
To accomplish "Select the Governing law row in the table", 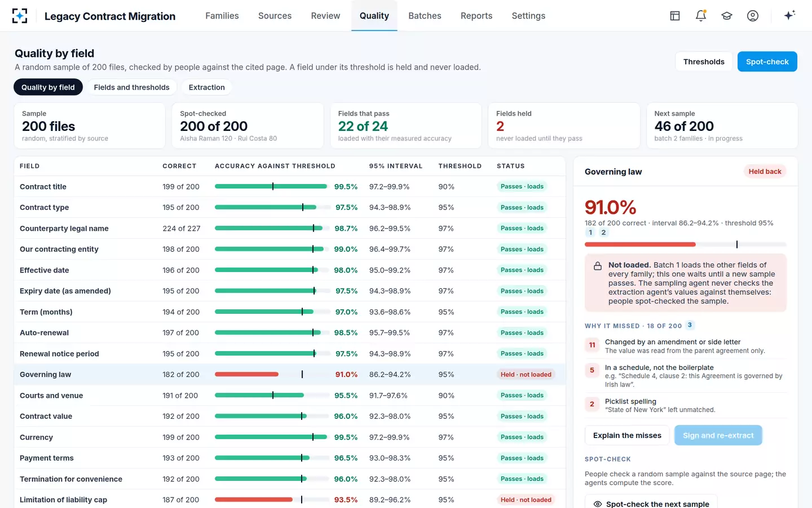I will 290,374.
